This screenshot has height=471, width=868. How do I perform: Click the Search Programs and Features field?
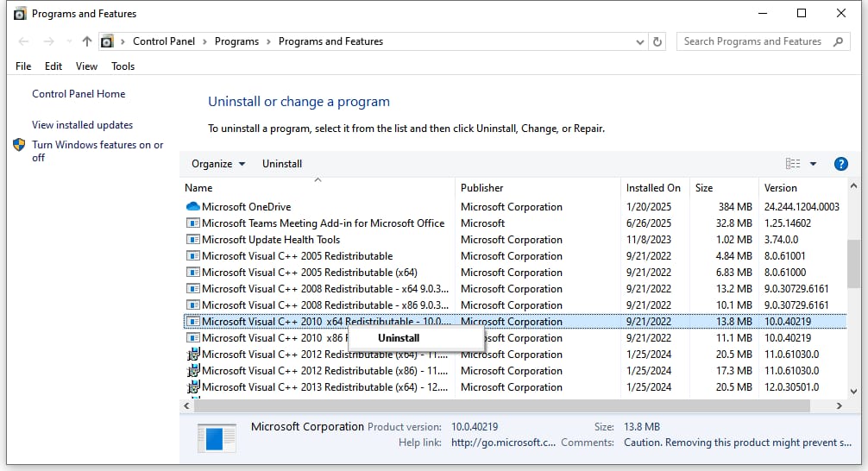(x=752, y=41)
